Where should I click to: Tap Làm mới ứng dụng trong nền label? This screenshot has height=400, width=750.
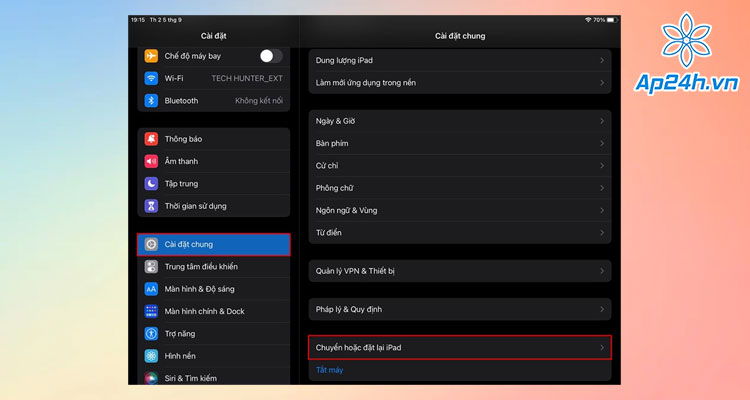[365, 83]
